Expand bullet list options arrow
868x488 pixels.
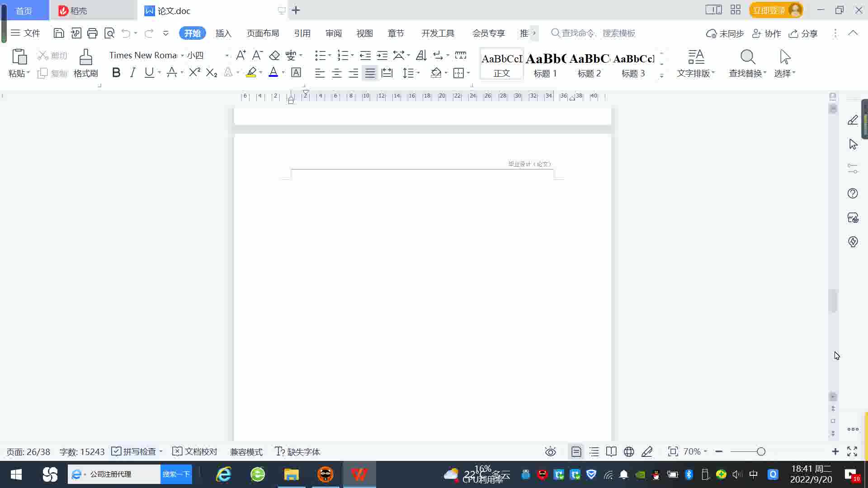click(x=330, y=55)
